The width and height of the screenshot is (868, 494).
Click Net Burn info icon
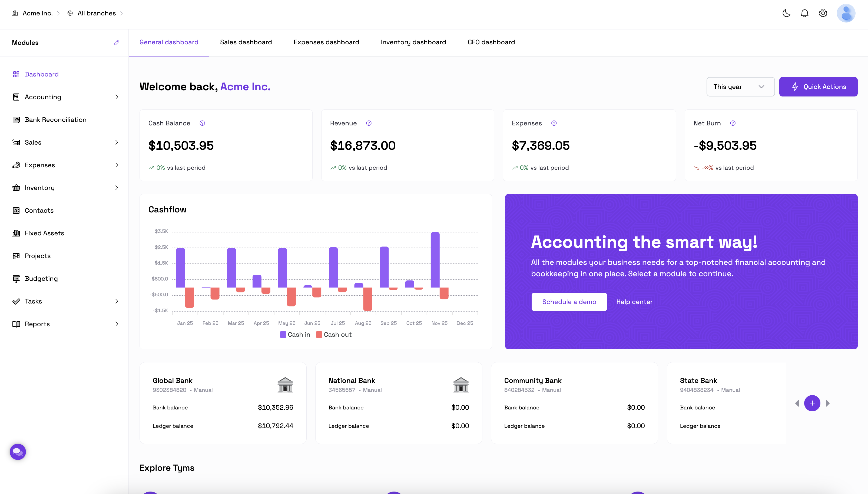click(x=733, y=123)
